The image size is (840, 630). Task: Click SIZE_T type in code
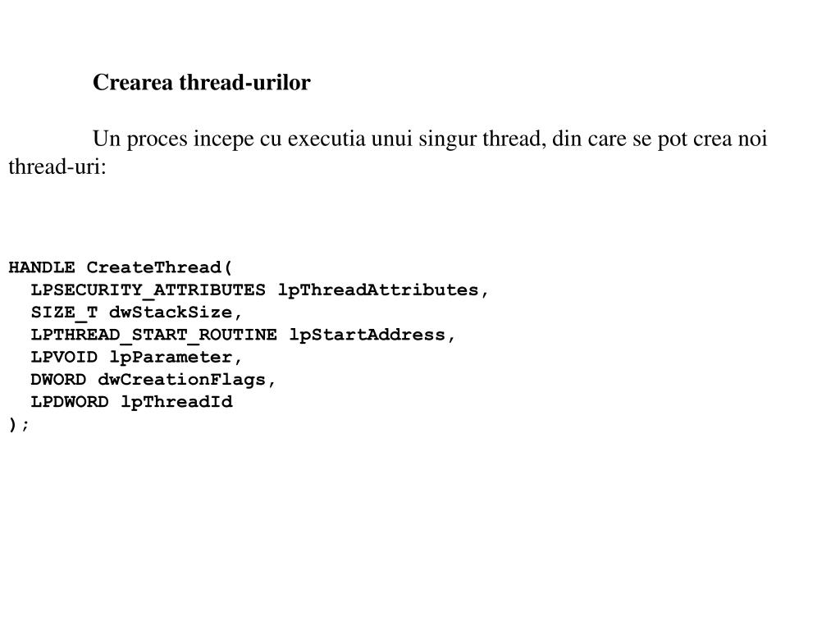click(x=64, y=313)
